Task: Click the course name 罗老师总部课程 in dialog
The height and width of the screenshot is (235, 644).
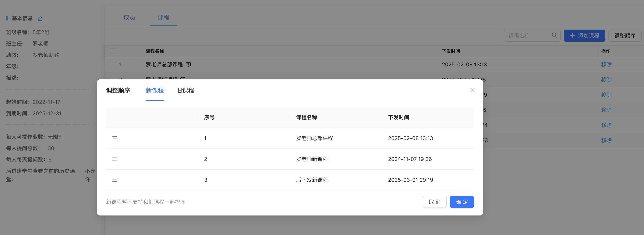Action: [x=314, y=138]
